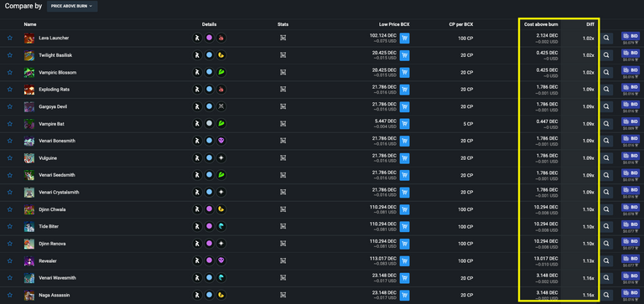Favorite Lava Launcher with its star
Image resolution: width=644 pixels, height=304 pixels.
point(10,39)
